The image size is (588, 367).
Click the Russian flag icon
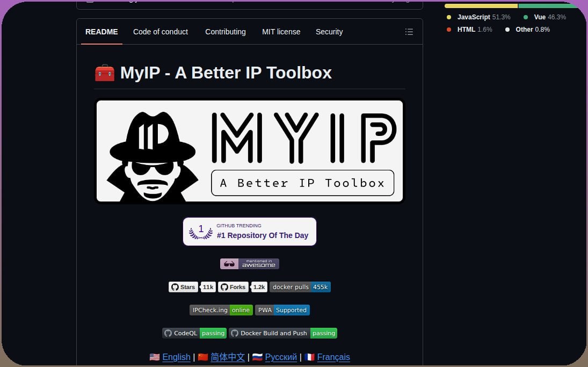tap(257, 357)
